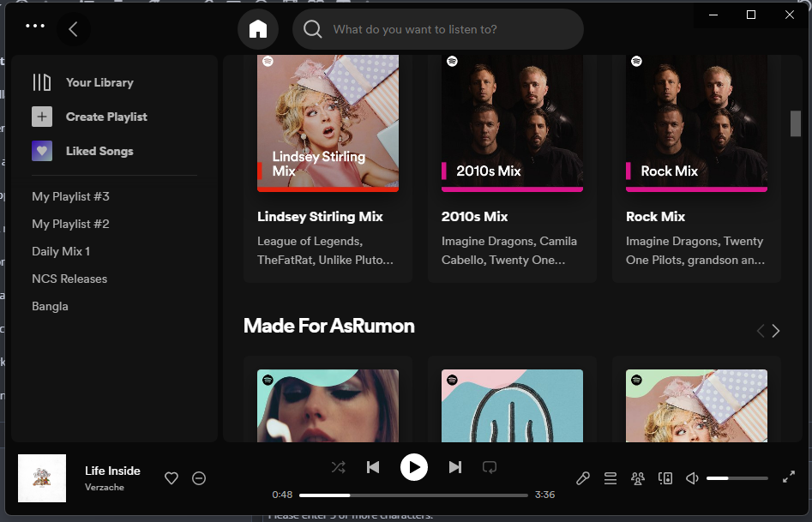Click Create Playlist

(x=106, y=117)
